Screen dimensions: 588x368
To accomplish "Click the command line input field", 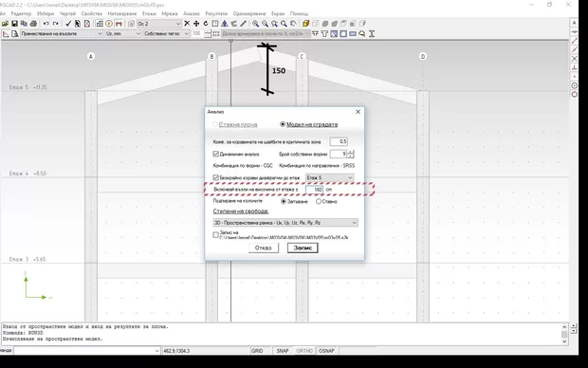I will tap(83, 351).
